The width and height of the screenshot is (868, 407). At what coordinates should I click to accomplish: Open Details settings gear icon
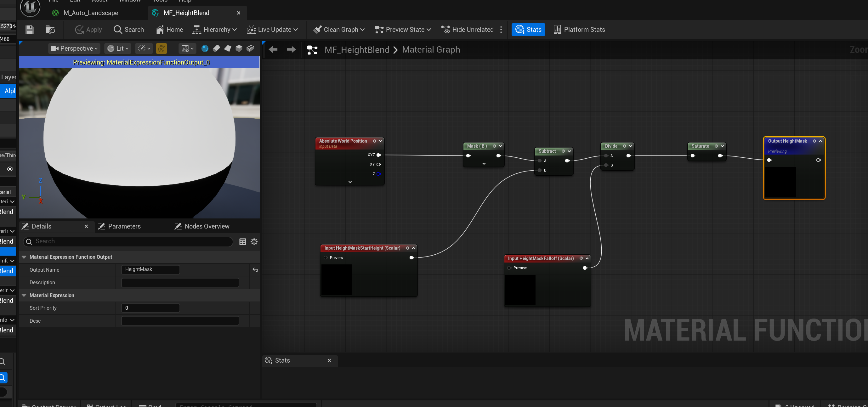coord(254,242)
